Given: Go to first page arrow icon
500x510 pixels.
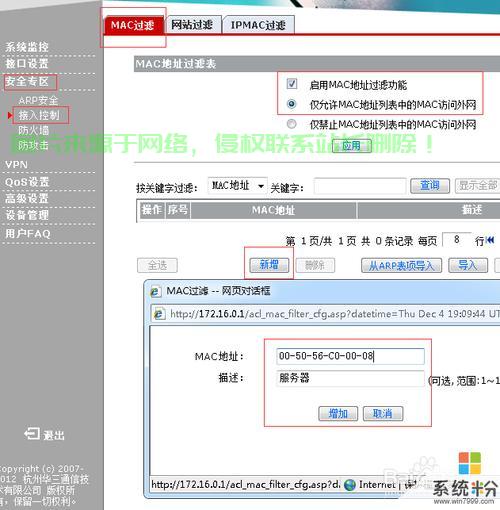Looking at the screenshot, I should (x=490, y=240).
